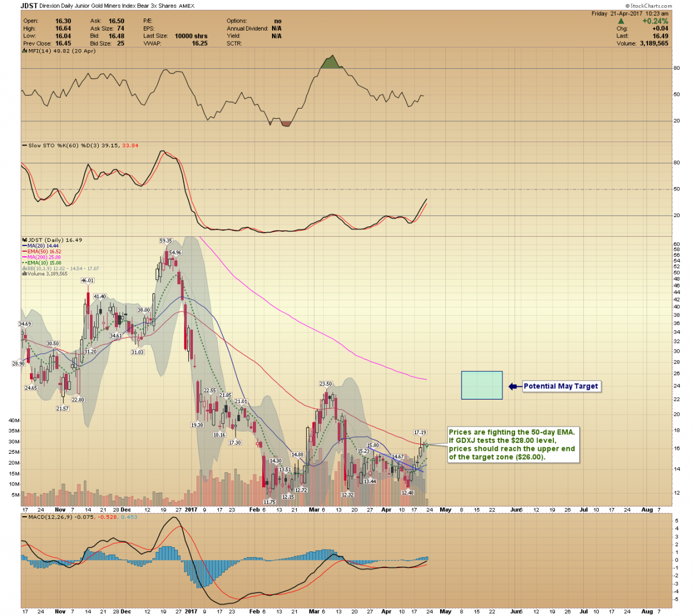Click the blue arrow pointing at target box

pyautogui.click(x=514, y=386)
